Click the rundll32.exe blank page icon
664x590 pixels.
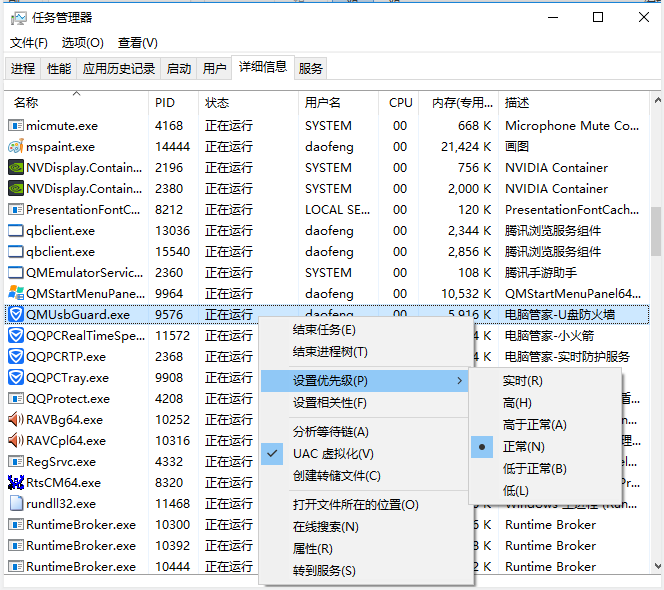(x=16, y=504)
